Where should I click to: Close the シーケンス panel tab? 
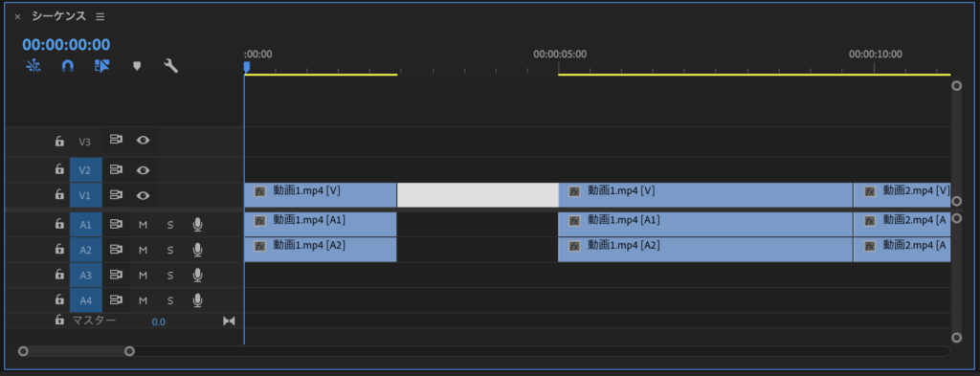click(x=17, y=17)
